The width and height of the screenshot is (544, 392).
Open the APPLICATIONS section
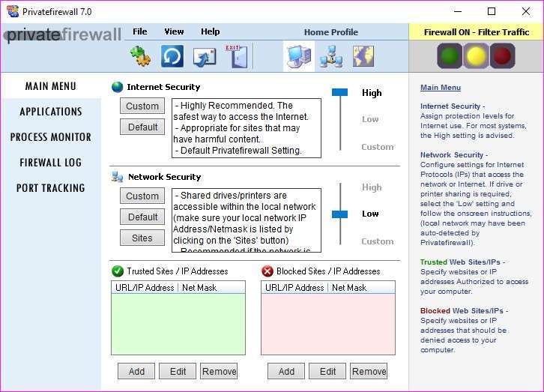[51, 112]
